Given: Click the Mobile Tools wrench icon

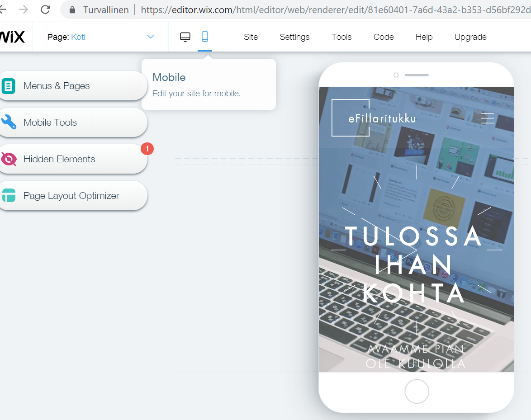Looking at the screenshot, I should point(9,122).
